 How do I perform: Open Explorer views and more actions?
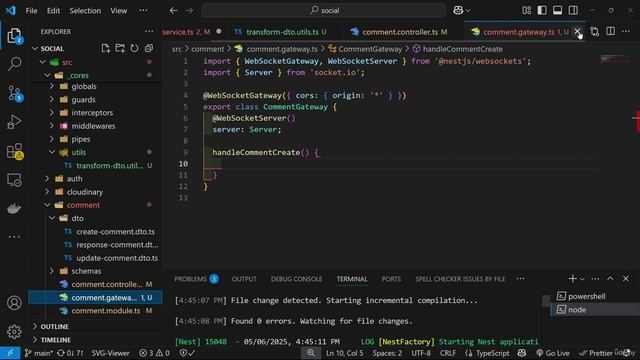pyautogui.click(x=149, y=31)
